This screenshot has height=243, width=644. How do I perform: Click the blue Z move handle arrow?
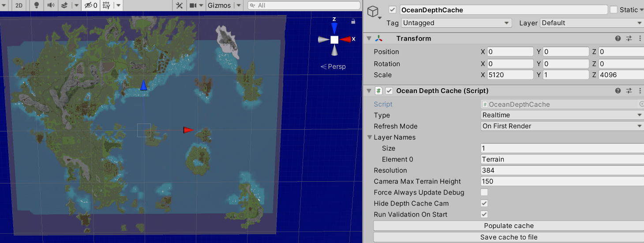click(143, 85)
